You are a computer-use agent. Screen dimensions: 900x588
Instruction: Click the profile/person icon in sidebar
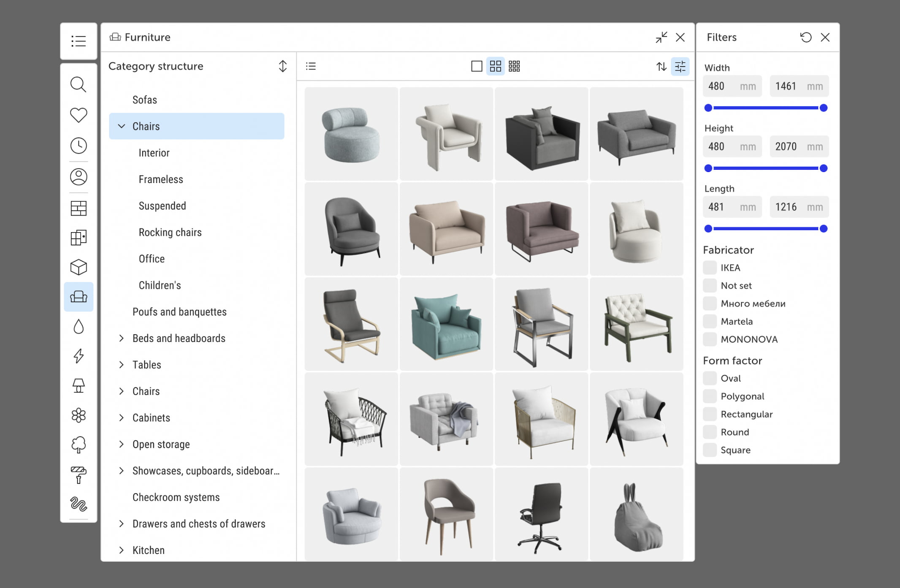(79, 176)
